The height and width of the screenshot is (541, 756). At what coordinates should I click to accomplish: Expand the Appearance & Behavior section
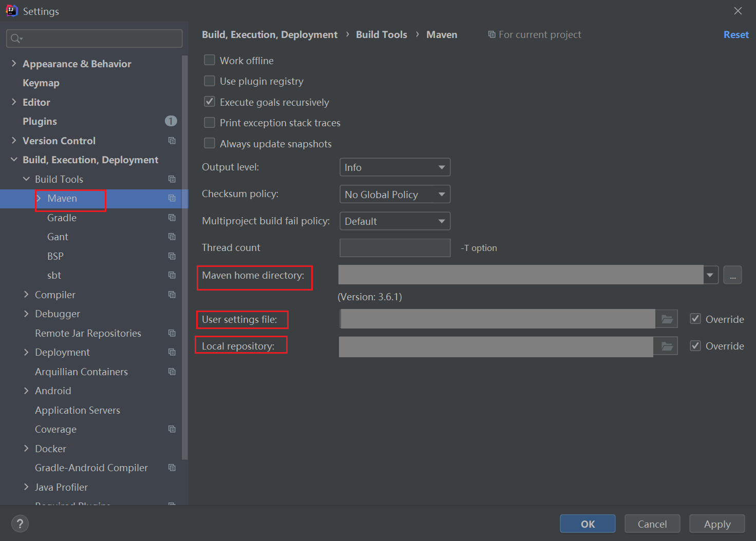click(x=14, y=64)
